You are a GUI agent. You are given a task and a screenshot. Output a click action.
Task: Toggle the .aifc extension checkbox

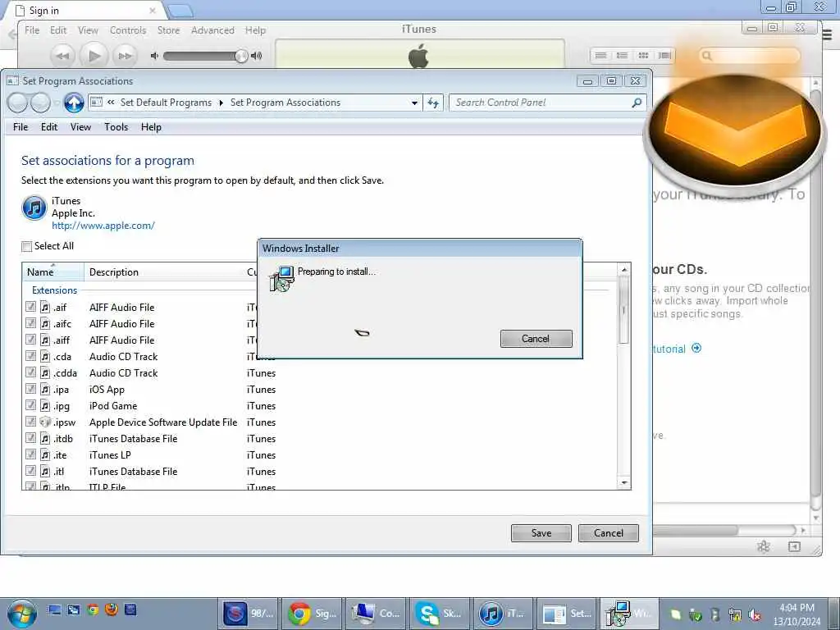30,323
